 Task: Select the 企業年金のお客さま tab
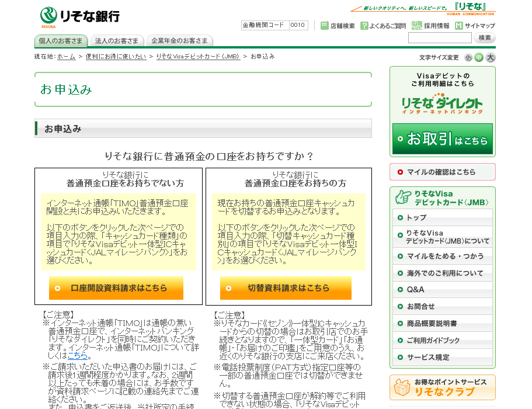click(180, 41)
